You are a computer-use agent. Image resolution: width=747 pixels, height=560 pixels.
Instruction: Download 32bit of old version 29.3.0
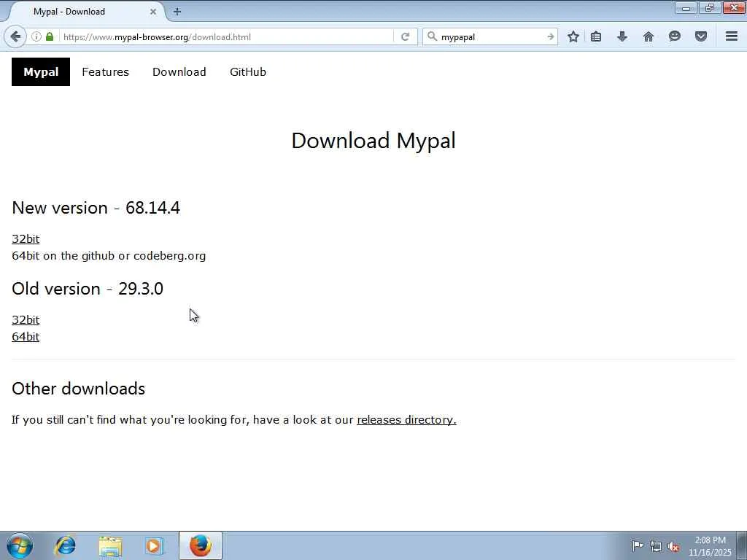[26, 319]
